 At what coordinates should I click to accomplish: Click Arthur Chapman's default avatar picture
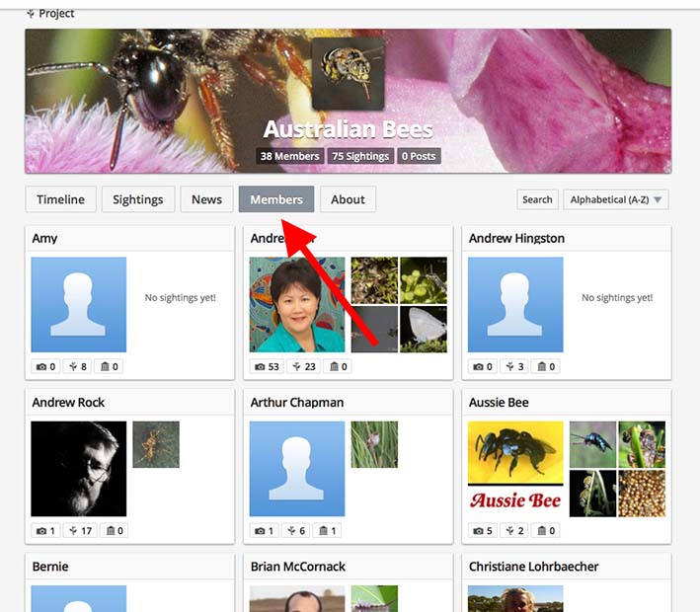[x=297, y=469]
